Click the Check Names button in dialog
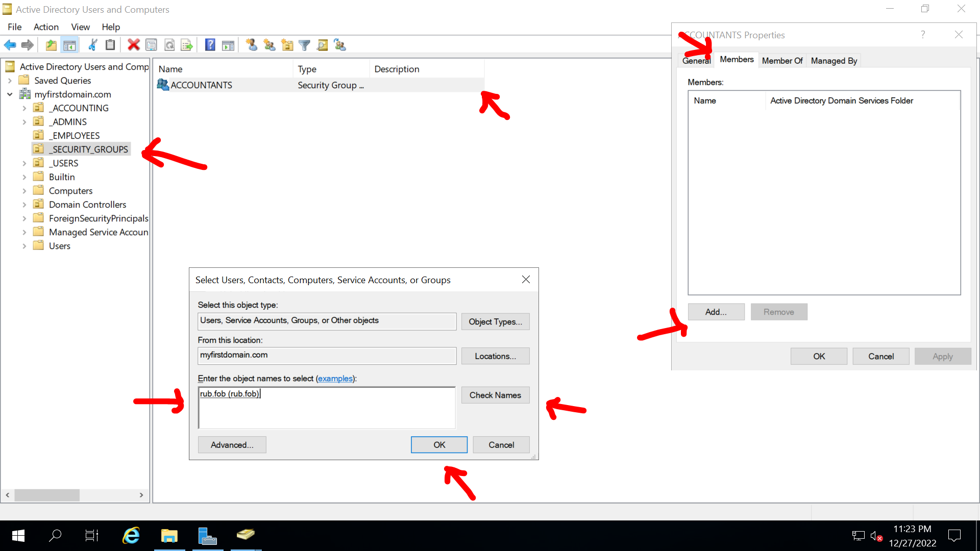The image size is (980, 551). [496, 395]
